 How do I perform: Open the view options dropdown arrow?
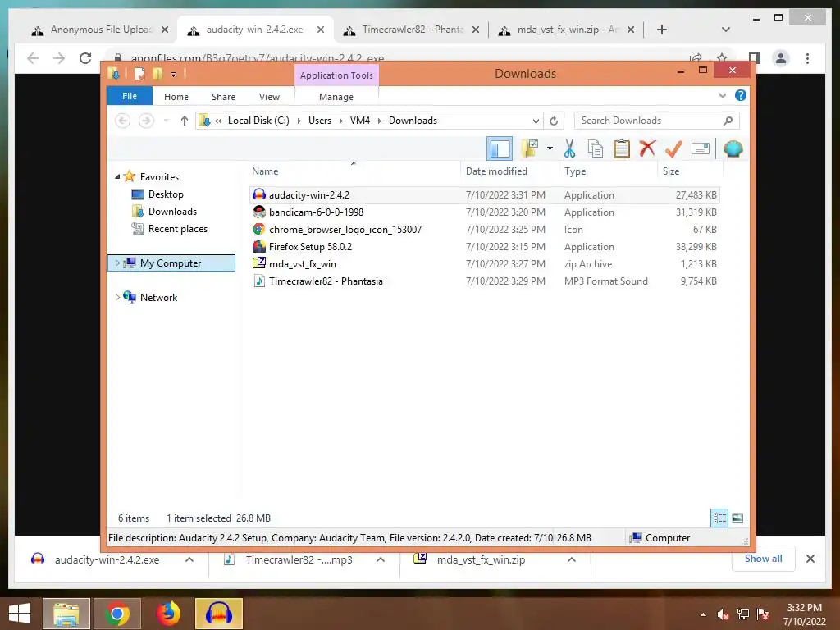pos(550,148)
